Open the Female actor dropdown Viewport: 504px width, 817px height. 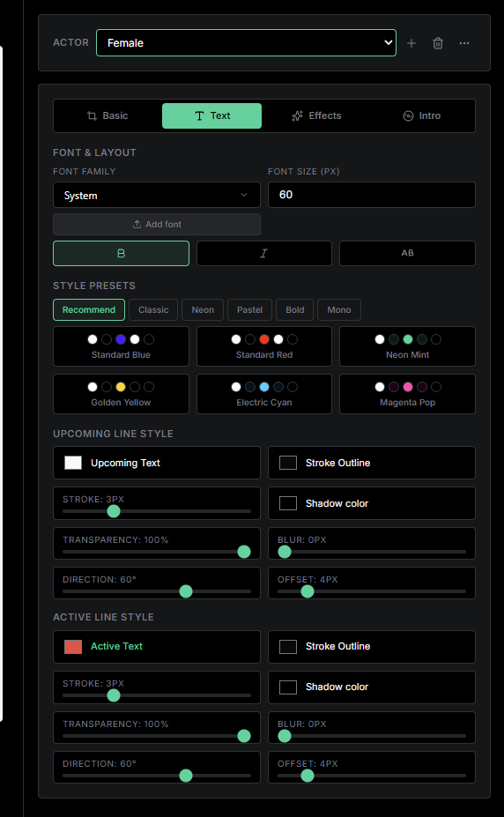(x=247, y=42)
